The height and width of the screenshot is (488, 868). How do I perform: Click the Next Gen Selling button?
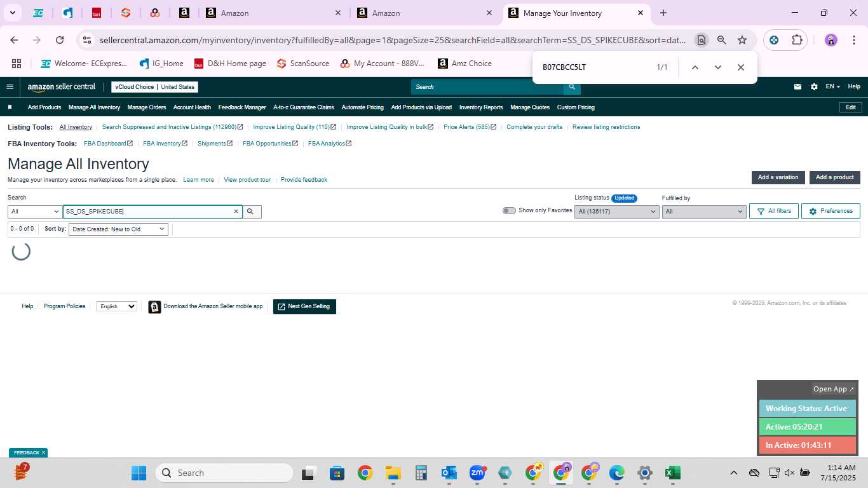coord(304,306)
